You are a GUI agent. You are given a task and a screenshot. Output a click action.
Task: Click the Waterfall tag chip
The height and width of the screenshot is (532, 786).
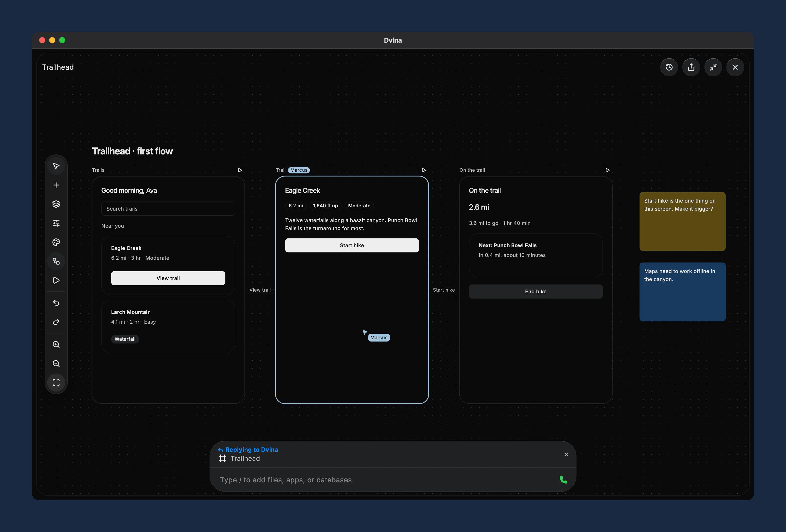[x=125, y=339]
